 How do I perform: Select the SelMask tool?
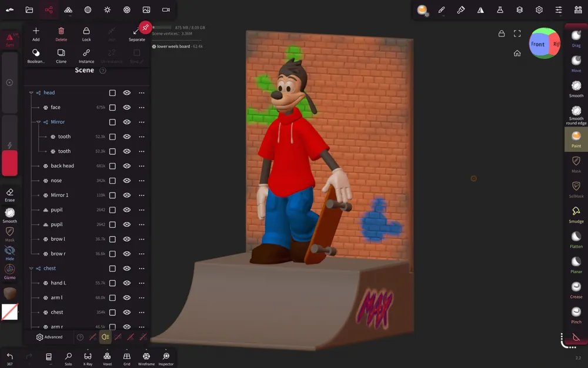pos(576,190)
